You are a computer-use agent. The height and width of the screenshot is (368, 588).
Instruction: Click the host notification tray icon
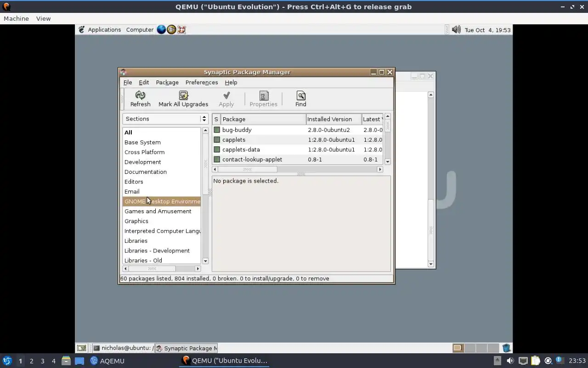(560, 360)
